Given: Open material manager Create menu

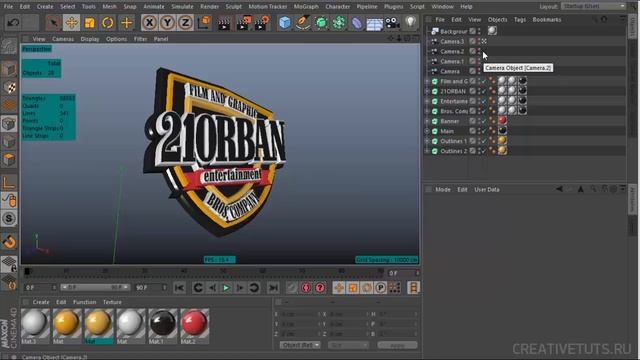Looking at the screenshot, I should click(x=41, y=302).
